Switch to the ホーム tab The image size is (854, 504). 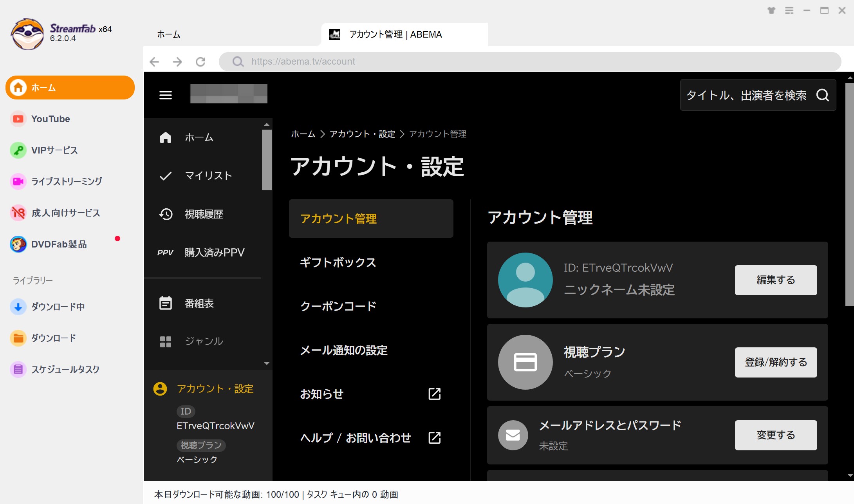169,34
